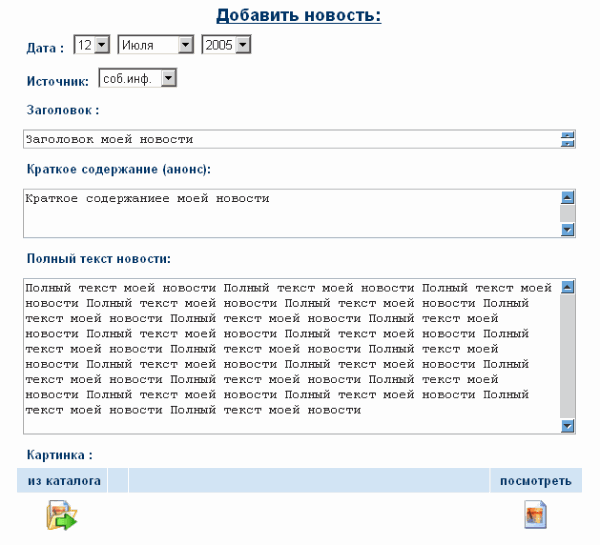Screen dimensions: 600x545
Task: Focus the 'Полный текст новости' textarea
Action: pyautogui.click(x=290, y=356)
